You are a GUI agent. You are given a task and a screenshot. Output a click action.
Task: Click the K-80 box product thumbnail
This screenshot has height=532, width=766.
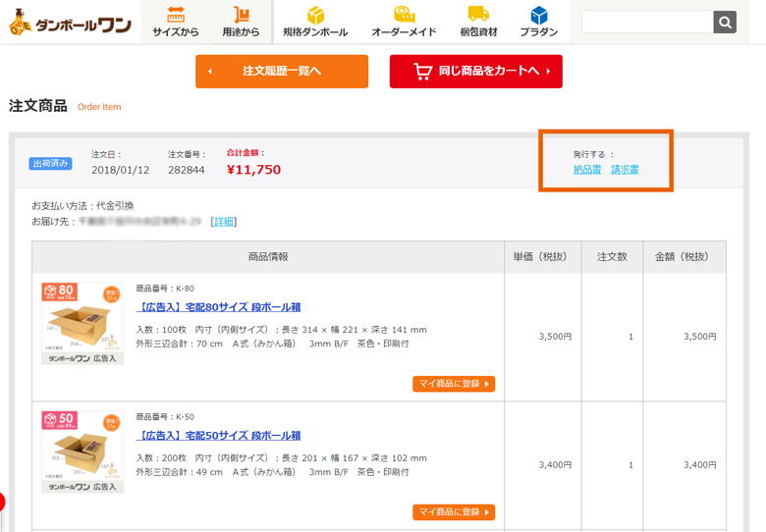[82, 323]
